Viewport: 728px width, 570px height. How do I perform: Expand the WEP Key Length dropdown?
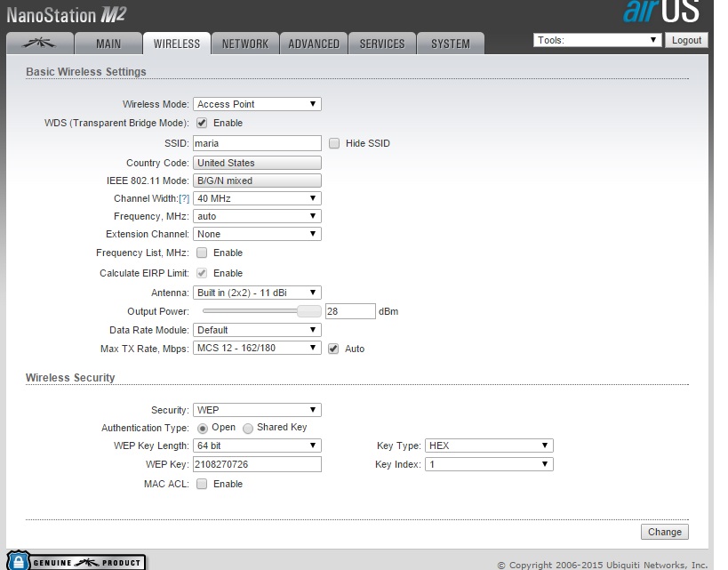[x=257, y=446]
